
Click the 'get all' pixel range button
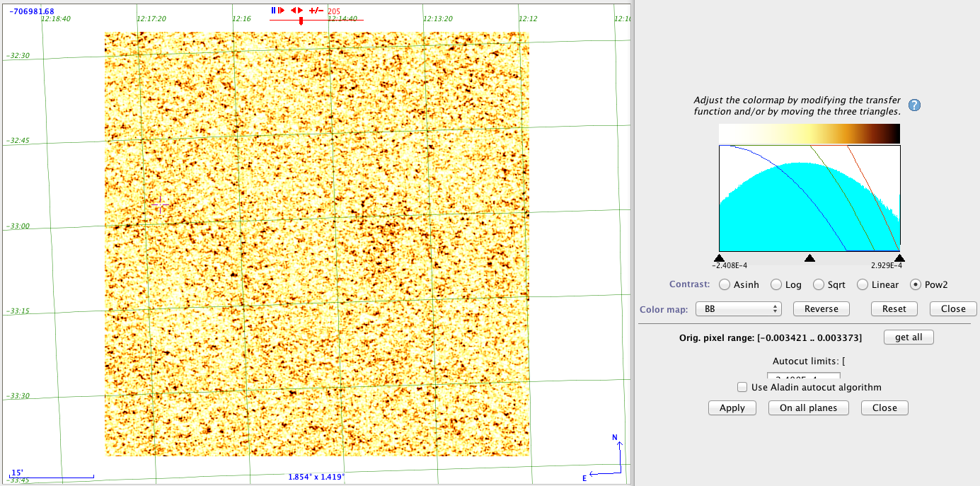click(909, 337)
